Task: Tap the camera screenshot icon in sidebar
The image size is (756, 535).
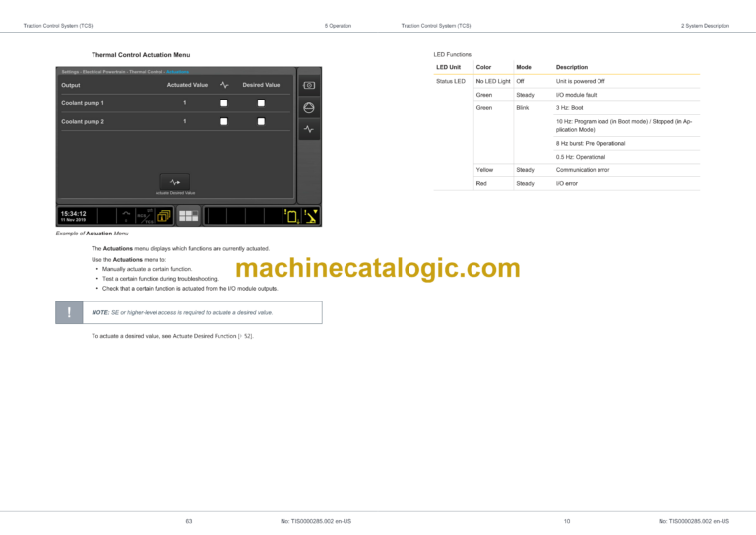Action: click(309, 86)
